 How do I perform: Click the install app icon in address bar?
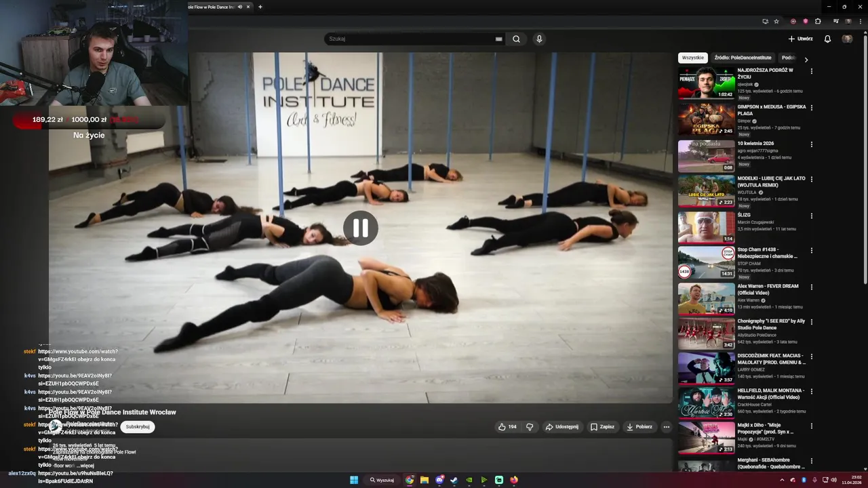(x=765, y=21)
